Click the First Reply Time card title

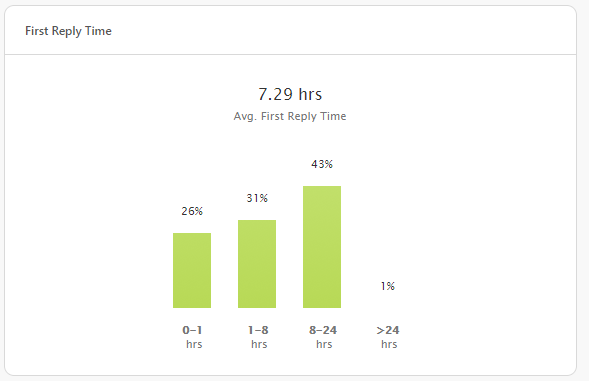pos(68,31)
